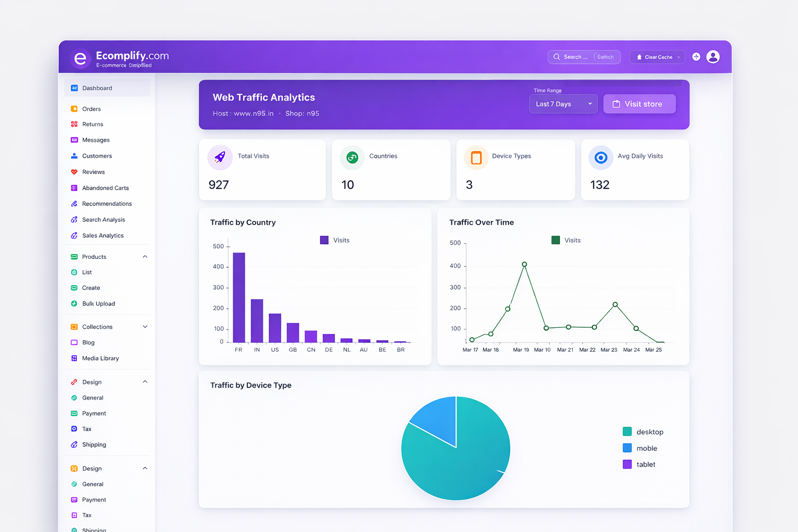Screen dimensions: 798x532
Task: Switch to the Sales Analytics section
Action: coord(103,235)
